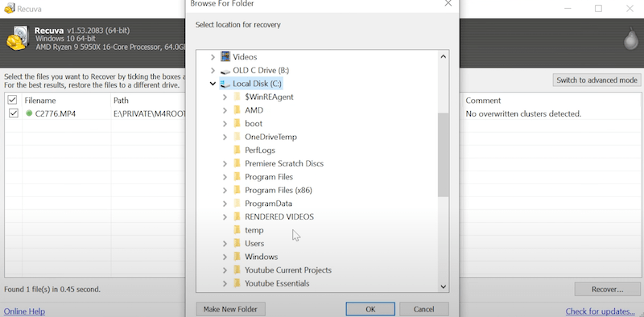This screenshot has width=644, height=317.
Task: Click Make New Folder button
Action: (230, 309)
